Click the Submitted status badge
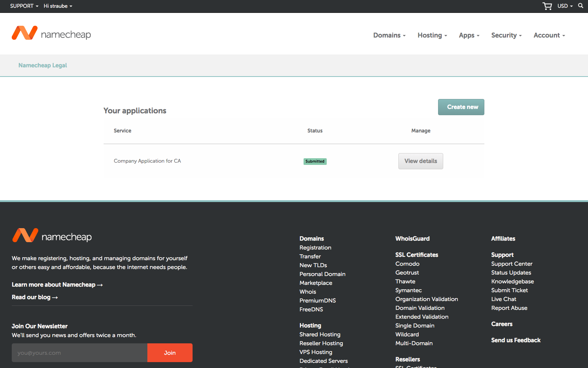The width and height of the screenshot is (588, 368). [315, 161]
